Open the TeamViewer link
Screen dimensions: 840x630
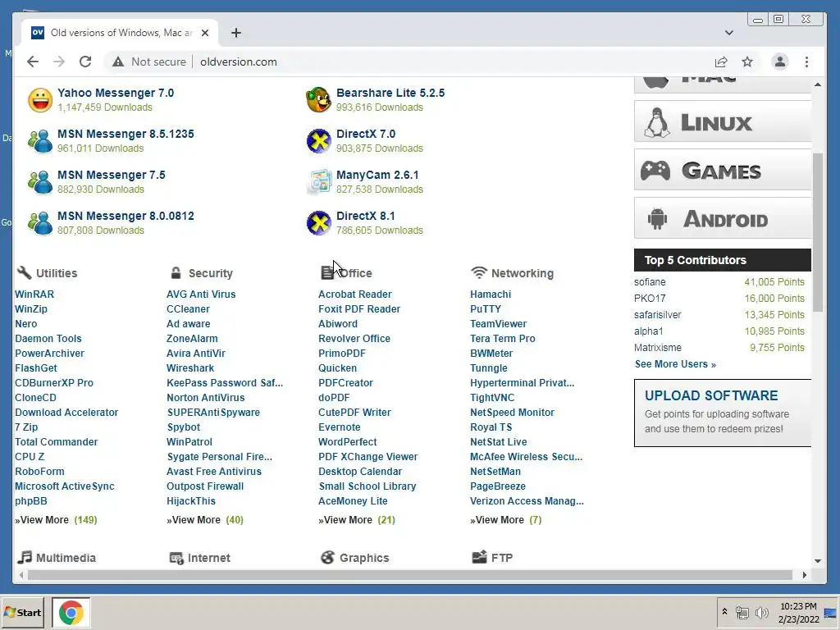pyautogui.click(x=498, y=323)
